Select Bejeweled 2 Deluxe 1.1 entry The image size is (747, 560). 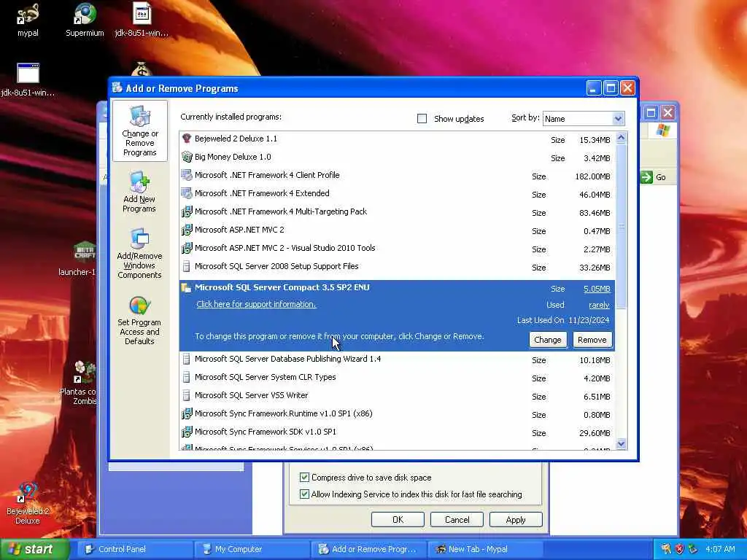[398, 139]
